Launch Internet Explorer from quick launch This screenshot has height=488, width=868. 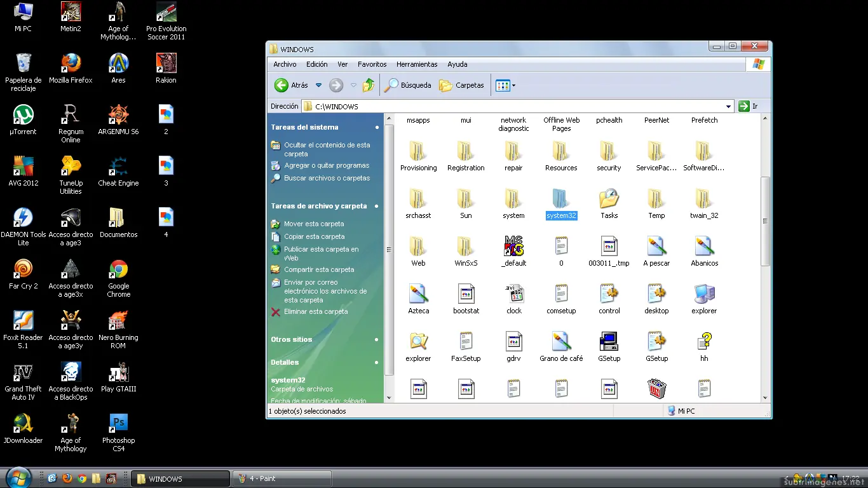(x=52, y=478)
